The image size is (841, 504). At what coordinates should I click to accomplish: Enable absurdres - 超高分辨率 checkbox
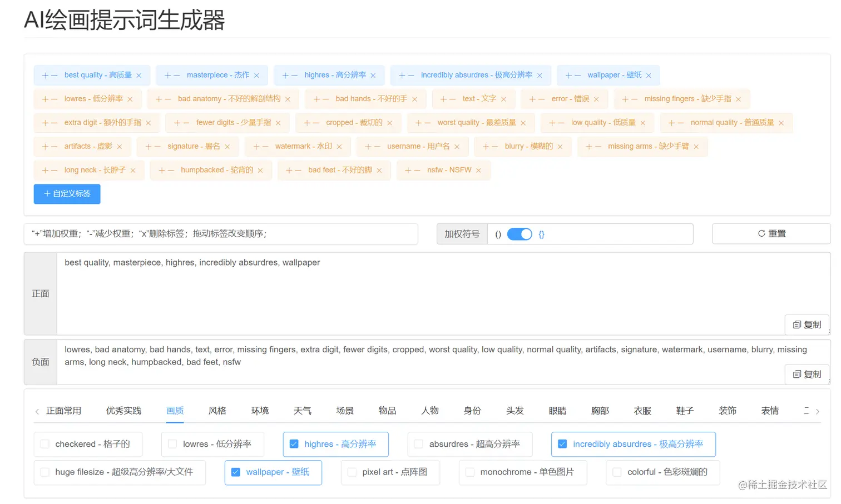[x=419, y=445]
